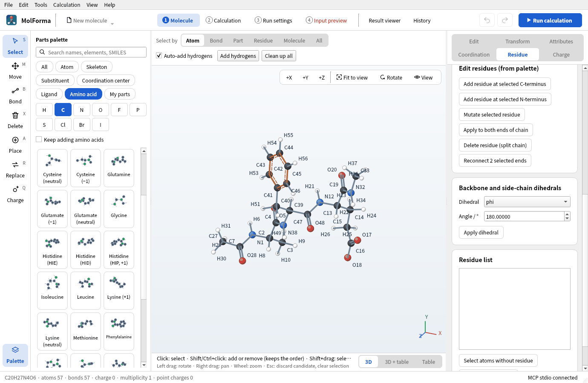This screenshot has width=588, height=383.
Task: Select the element N swatch
Action: point(82,110)
